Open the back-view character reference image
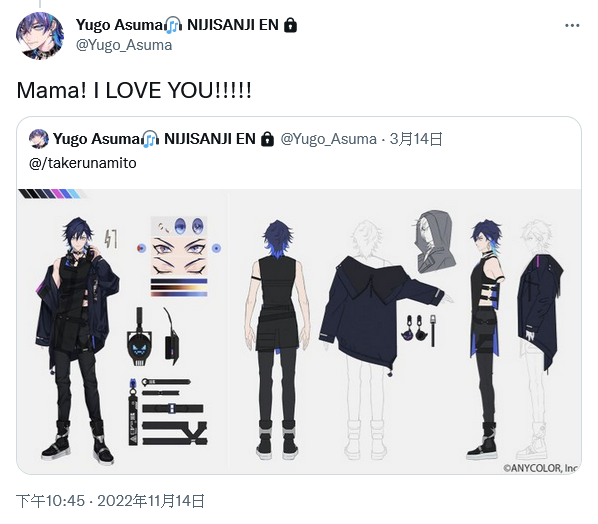The width and height of the screenshot is (598, 524). [x=405, y=329]
